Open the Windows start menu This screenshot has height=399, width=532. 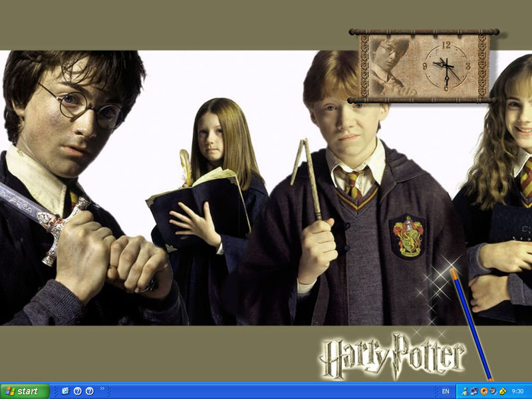(x=25, y=391)
